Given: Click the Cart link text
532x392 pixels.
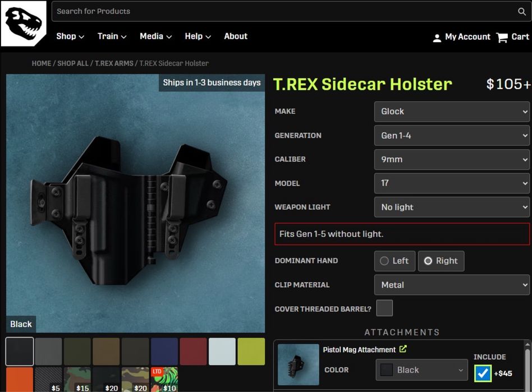Looking at the screenshot, I should coord(520,37).
